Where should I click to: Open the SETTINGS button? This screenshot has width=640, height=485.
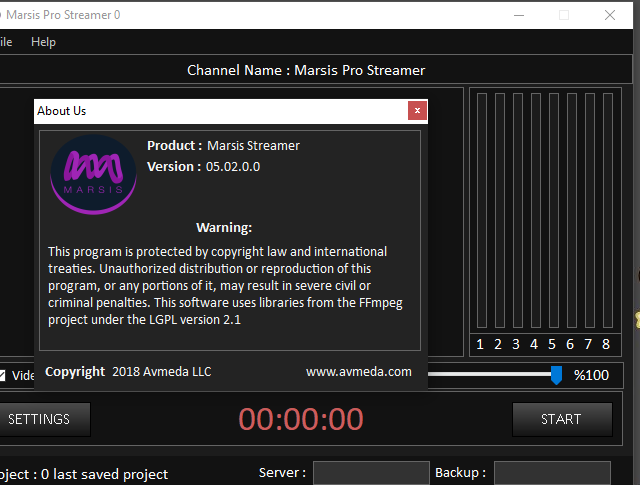[x=40, y=419]
